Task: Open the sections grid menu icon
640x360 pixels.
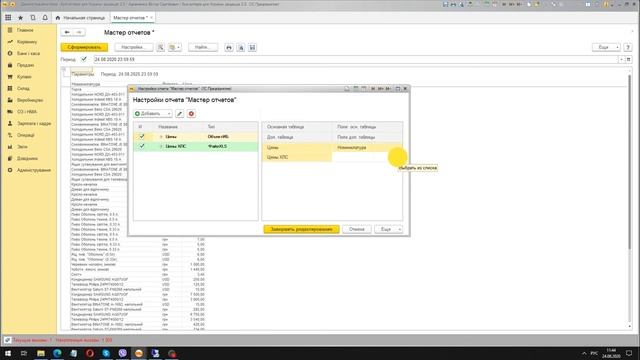Action: pos(8,18)
